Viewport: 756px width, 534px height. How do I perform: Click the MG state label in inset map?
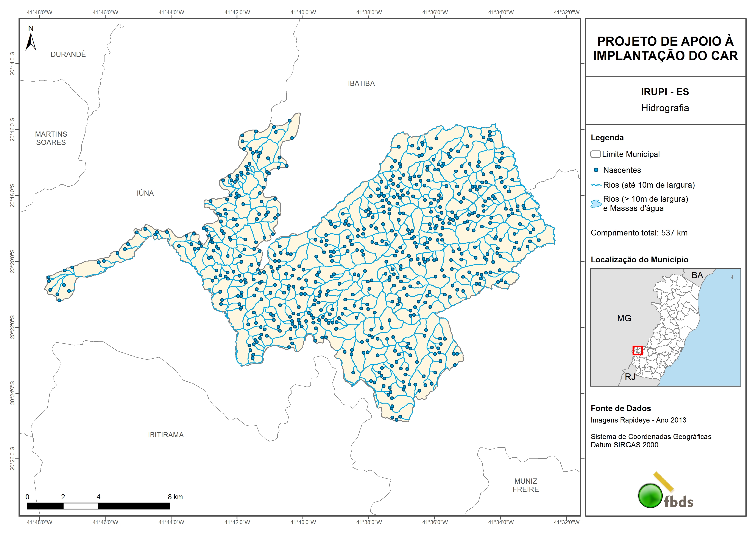(624, 318)
